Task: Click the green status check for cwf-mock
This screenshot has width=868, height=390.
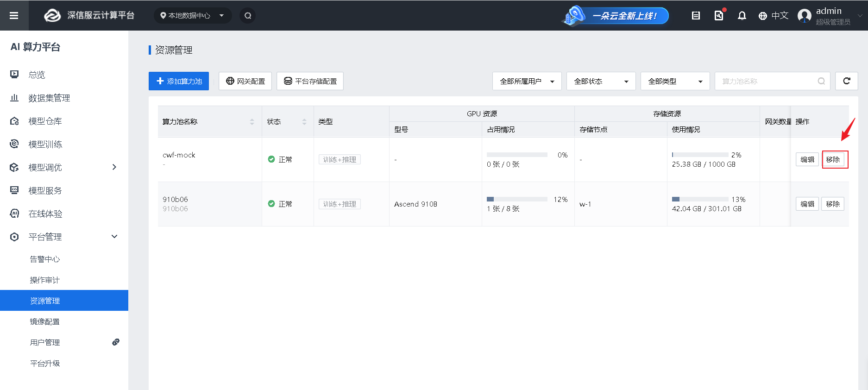Action: pyautogui.click(x=271, y=159)
